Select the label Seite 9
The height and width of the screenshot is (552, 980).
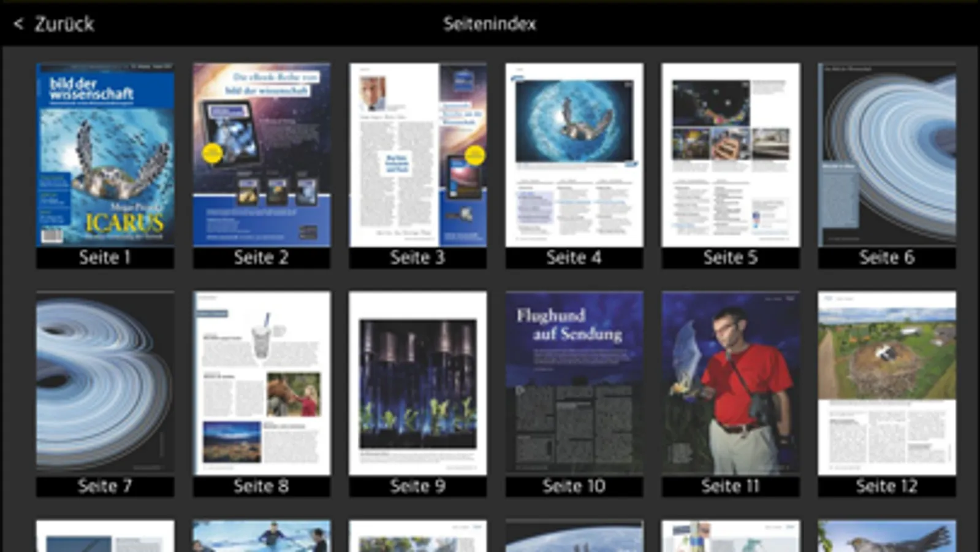click(x=418, y=486)
